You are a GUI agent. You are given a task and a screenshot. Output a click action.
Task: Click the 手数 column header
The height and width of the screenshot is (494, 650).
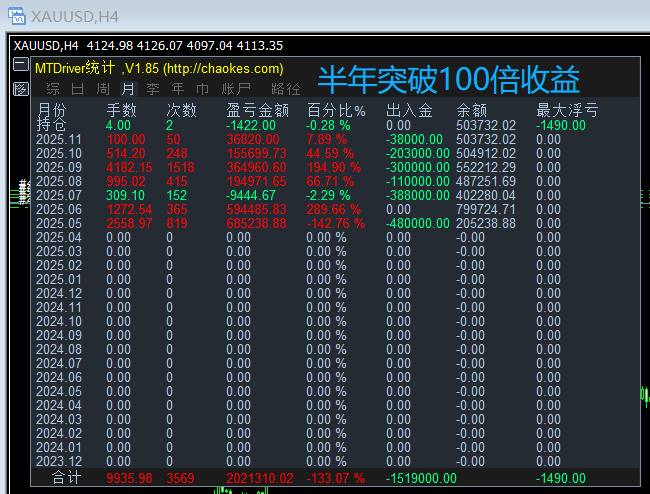pyautogui.click(x=121, y=111)
